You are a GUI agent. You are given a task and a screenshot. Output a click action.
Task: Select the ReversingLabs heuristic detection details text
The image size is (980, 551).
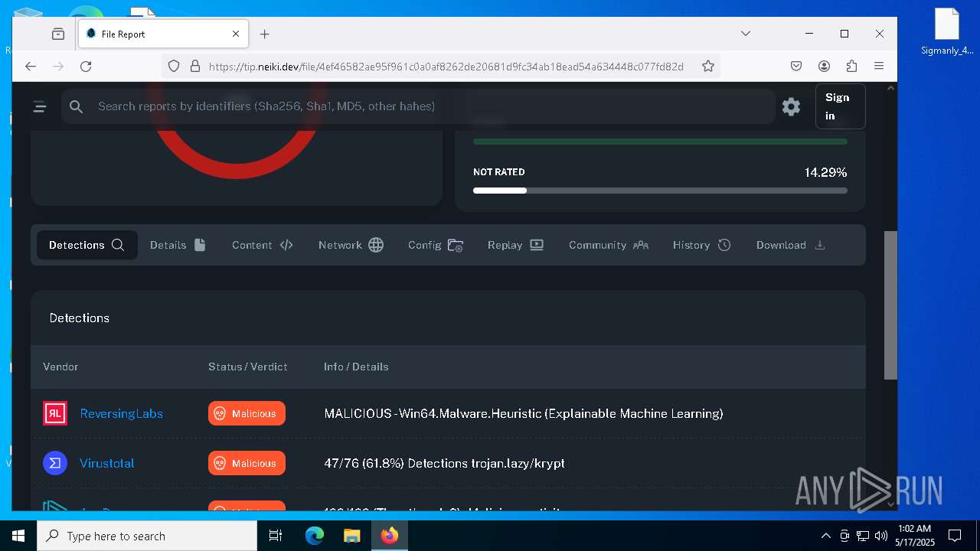tap(524, 413)
